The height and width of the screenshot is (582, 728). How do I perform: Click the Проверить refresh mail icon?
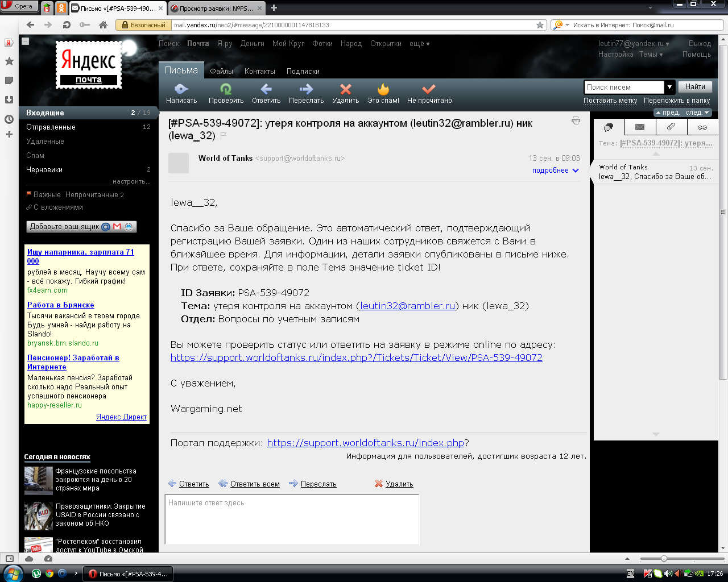click(x=226, y=89)
